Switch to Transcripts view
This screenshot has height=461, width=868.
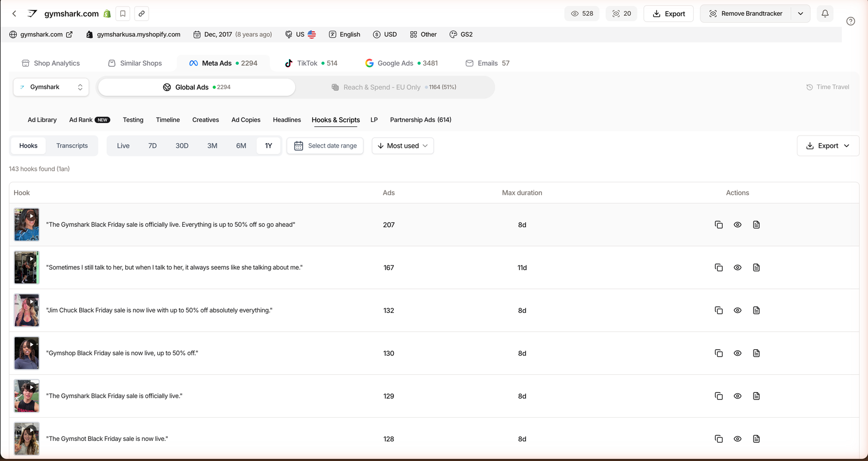(x=72, y=145)
